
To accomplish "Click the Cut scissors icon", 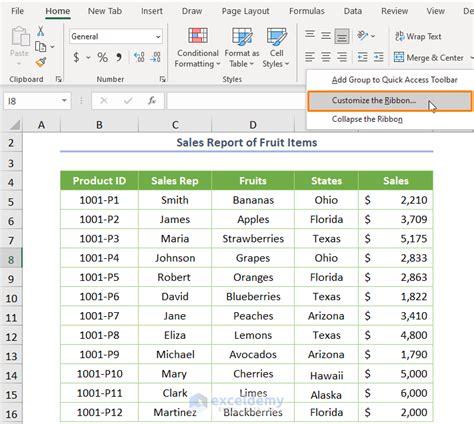I will coord(40,32).
